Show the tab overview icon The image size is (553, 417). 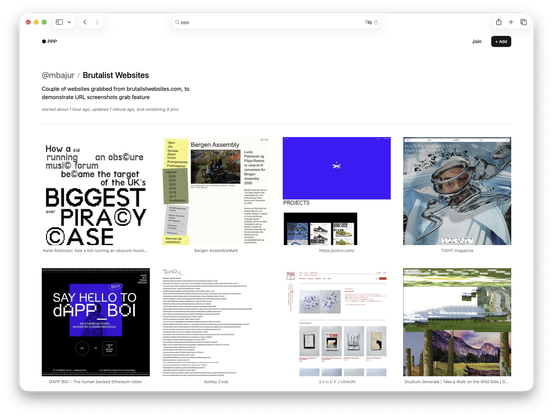[523, 22]
